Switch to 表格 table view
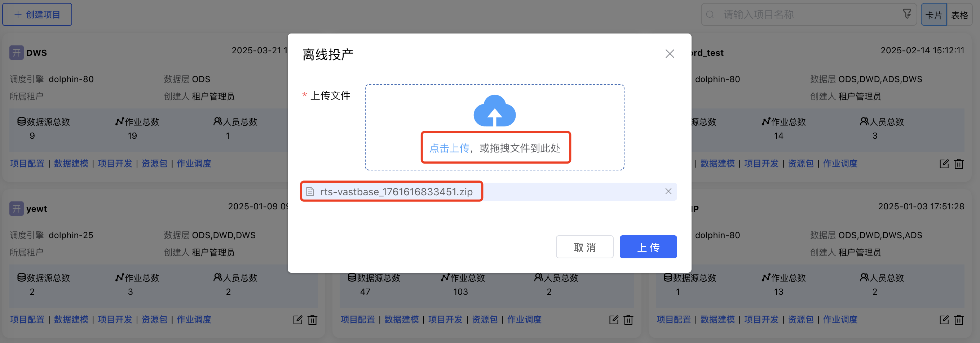This screenshot has width=980, height=343. click(x=959, y=15)
